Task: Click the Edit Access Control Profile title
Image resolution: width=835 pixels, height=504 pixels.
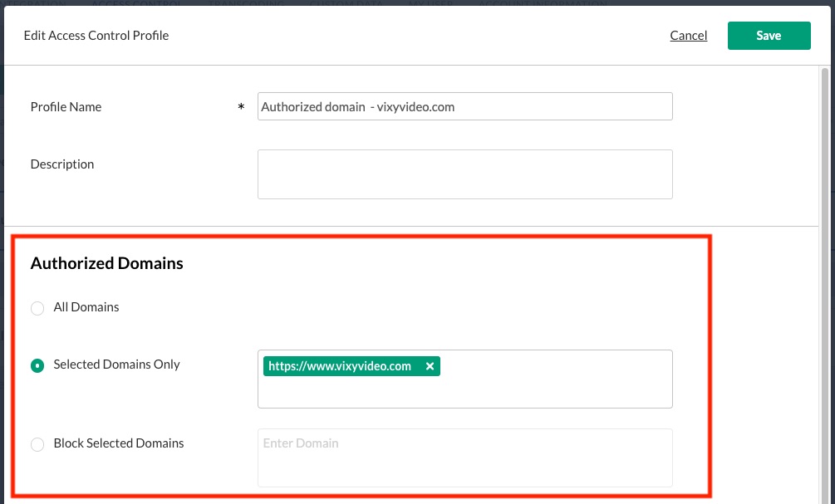Action: [96, 36]
